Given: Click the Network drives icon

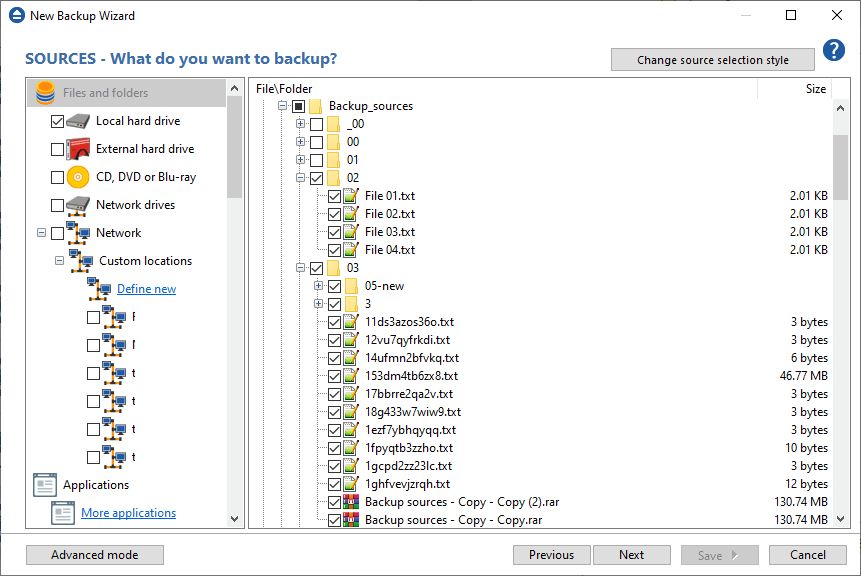Looking at the screenshot, I should tap(79, 205).
